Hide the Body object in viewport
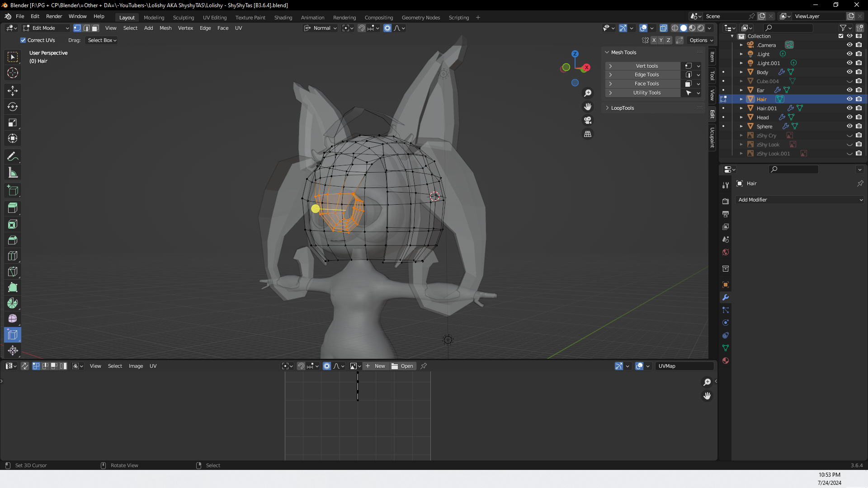 tap(849, 72)
